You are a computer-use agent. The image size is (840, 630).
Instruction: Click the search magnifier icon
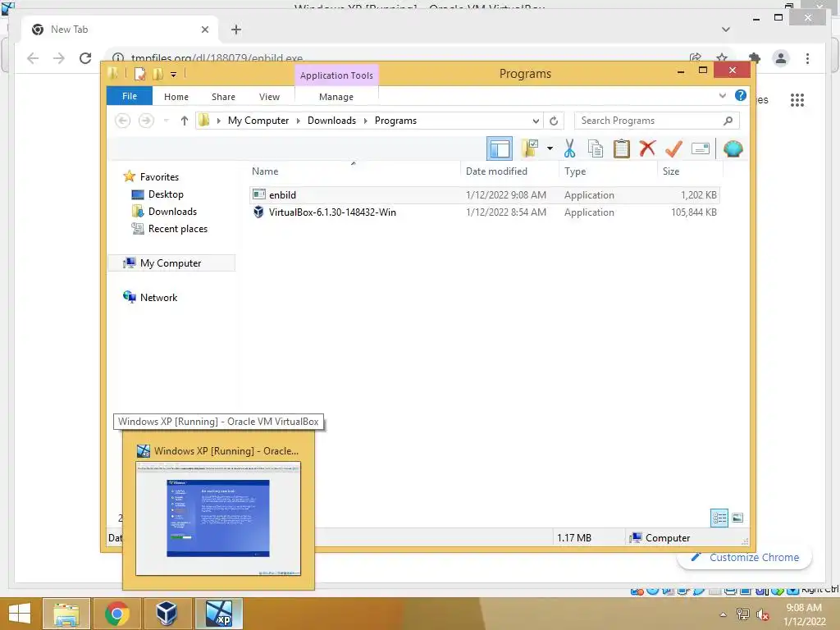(728, 121)
